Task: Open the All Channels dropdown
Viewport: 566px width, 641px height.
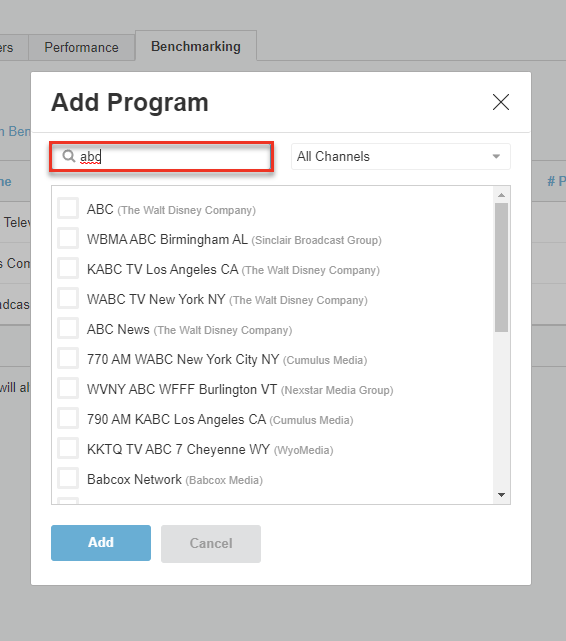Action: pyautogui.click(x=400, y=157)
